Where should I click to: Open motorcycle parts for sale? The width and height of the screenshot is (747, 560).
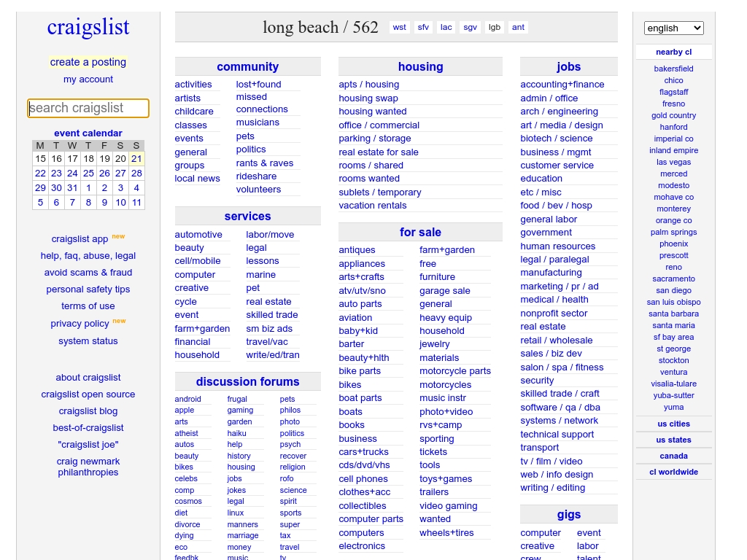(x=455, y=371)
